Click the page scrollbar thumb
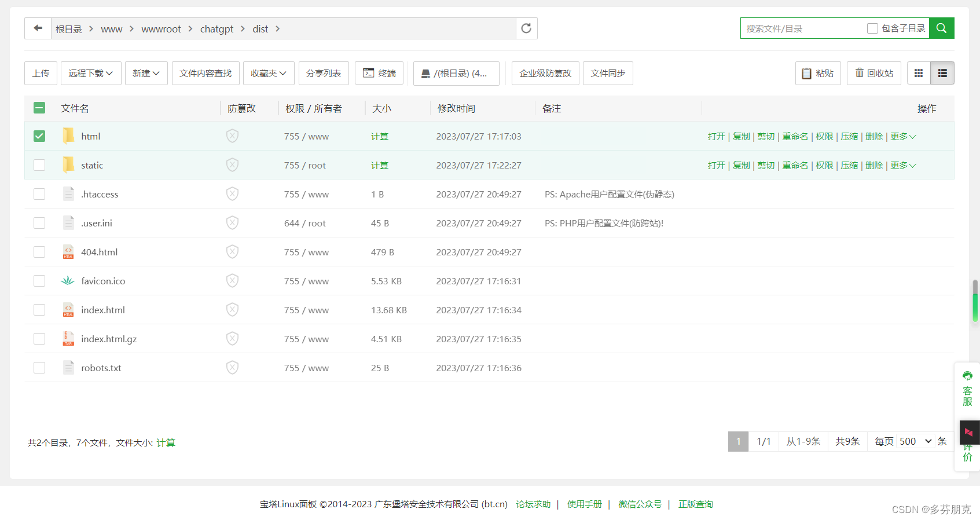 click(975, 301)
